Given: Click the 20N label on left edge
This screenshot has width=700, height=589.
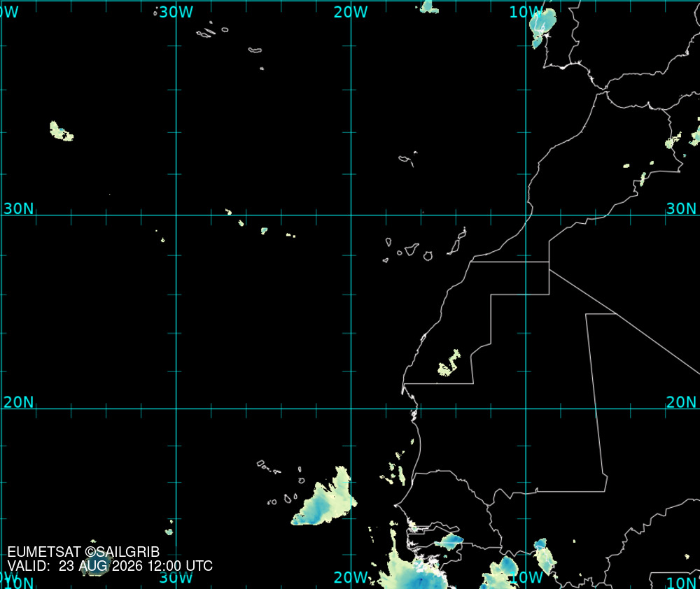Looking at the screenshot, I should [18, 402].
